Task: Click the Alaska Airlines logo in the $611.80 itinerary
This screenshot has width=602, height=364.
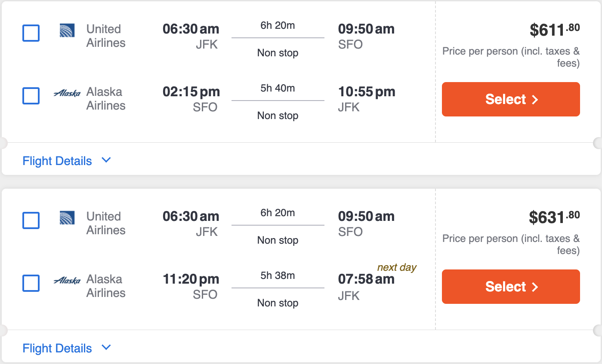Action: [67, 93]
